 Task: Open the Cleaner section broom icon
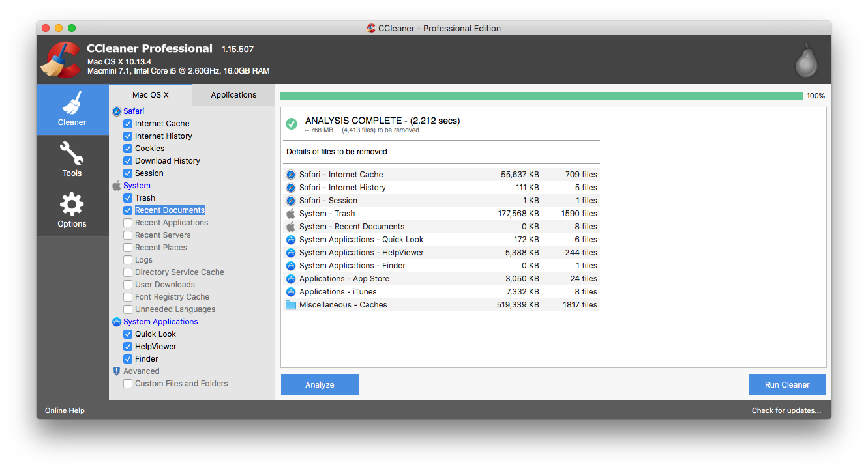click(x=72, y=103)
